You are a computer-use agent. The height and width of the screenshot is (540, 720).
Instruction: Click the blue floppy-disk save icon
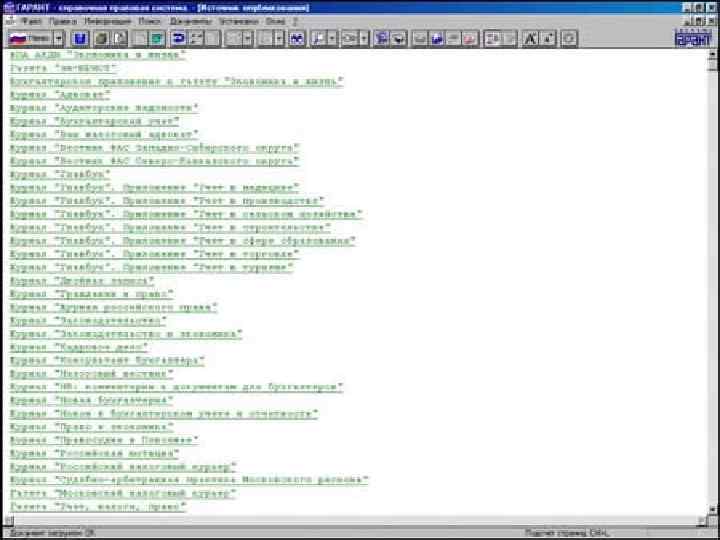pyautogui.click(x=80, y=39)
